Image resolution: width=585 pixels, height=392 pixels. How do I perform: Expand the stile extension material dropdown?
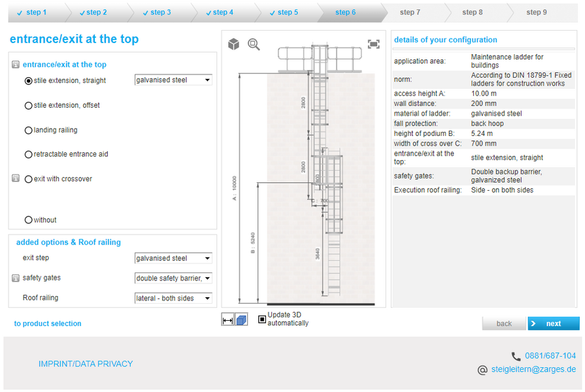pyautogui.click(x=173, y=80)
